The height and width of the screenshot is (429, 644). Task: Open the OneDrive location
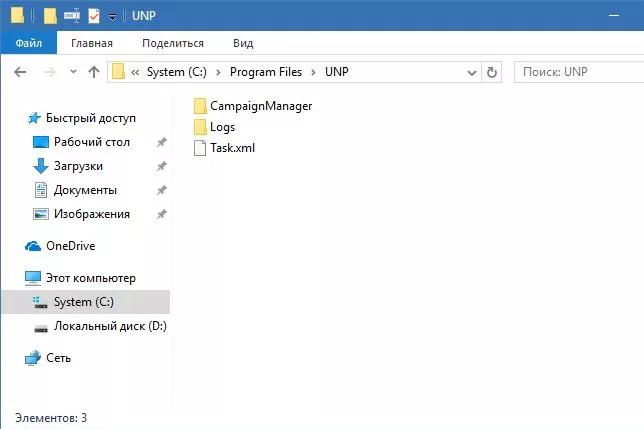click(60, 245)
